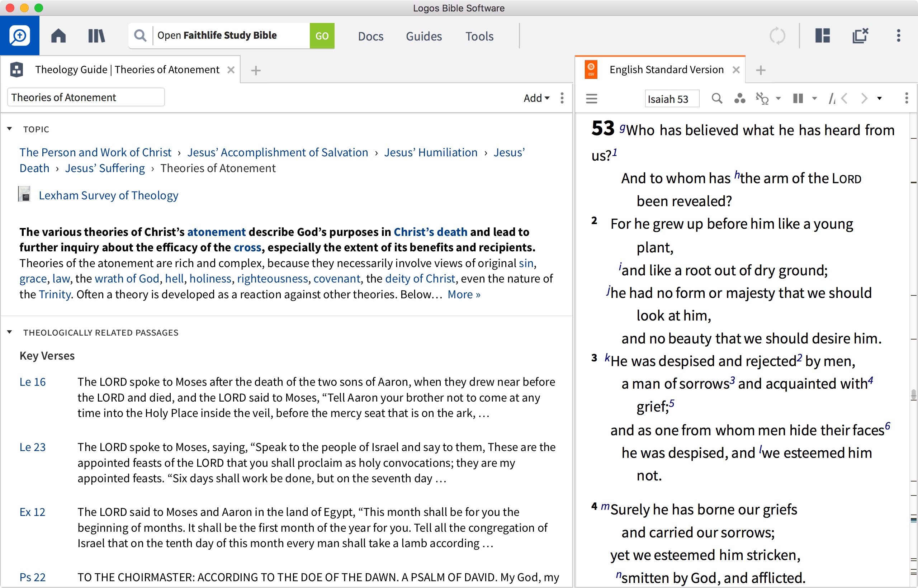This screenshot has width=918, height=588.
Task: Open the Ps 22 passage link
Action: coord(33,577)
